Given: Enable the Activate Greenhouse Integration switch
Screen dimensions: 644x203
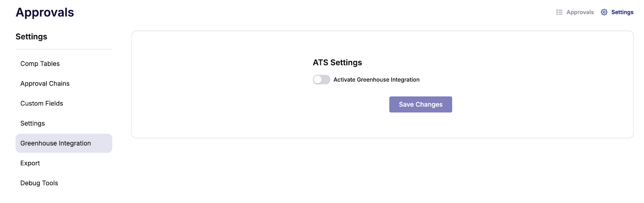Looking at the screenshot, I should 322,80.
